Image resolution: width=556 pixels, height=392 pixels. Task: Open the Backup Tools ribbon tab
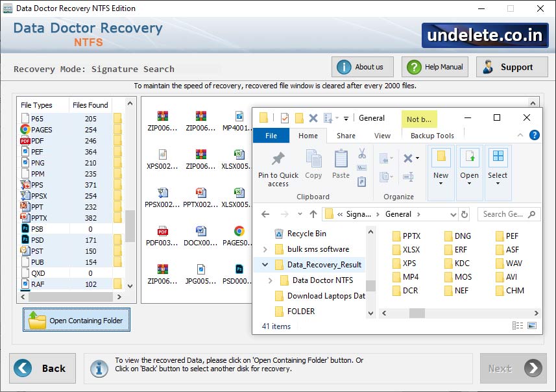pos(432,136)
